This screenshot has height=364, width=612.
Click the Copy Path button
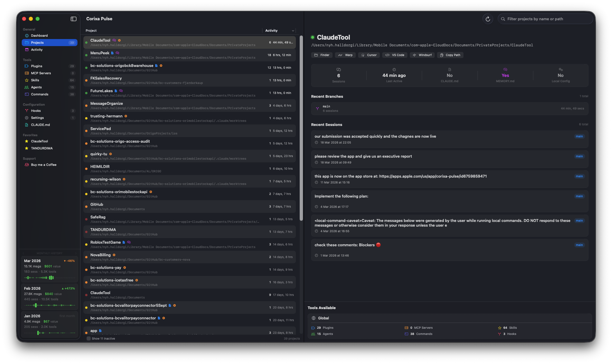coord(450,55)
